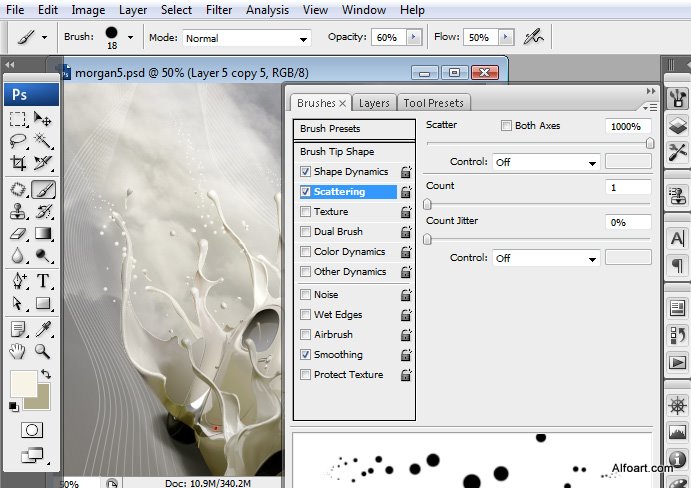Click the foreground color swatch
Image resolution: width=691 pixels, height=488 pixels.
(x=22, y=383)
